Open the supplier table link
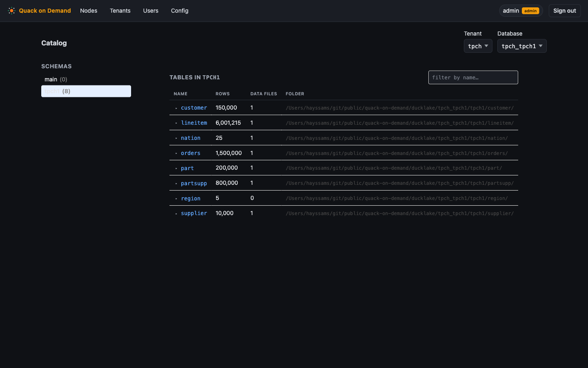 pyautogui.click(x=194, y=213)
